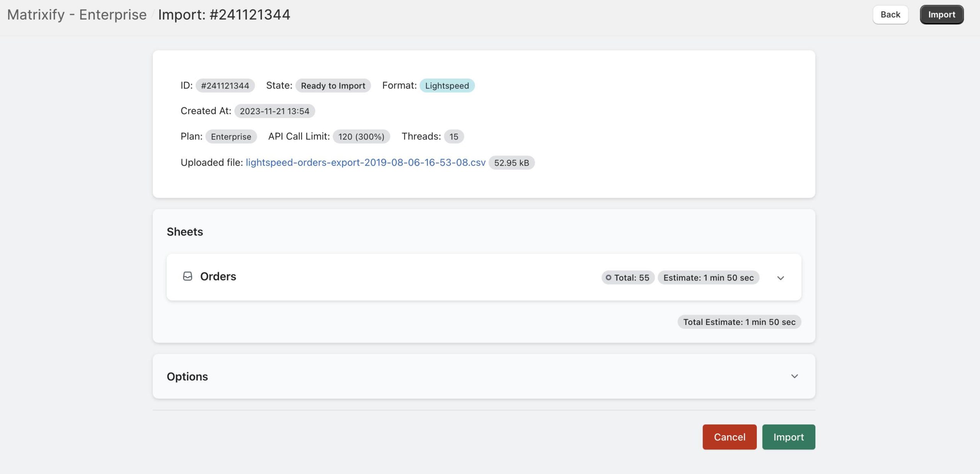Click the green Import button at bottom
The width and height of the screenshot is (980, 474).
click(788, 437)
